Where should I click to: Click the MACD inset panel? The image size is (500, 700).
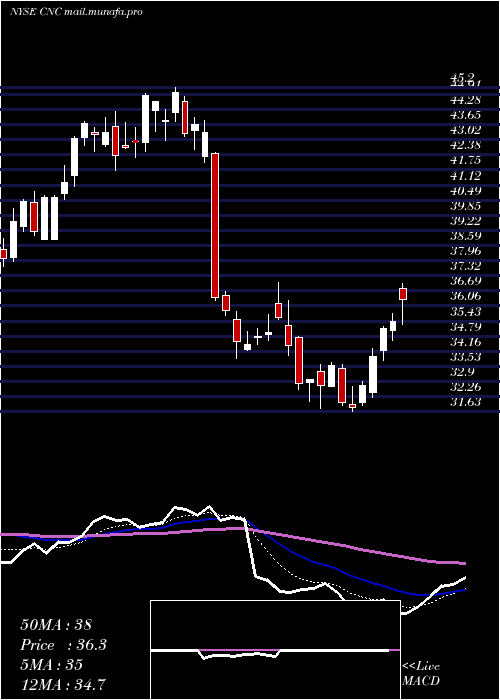click(275, 650)
